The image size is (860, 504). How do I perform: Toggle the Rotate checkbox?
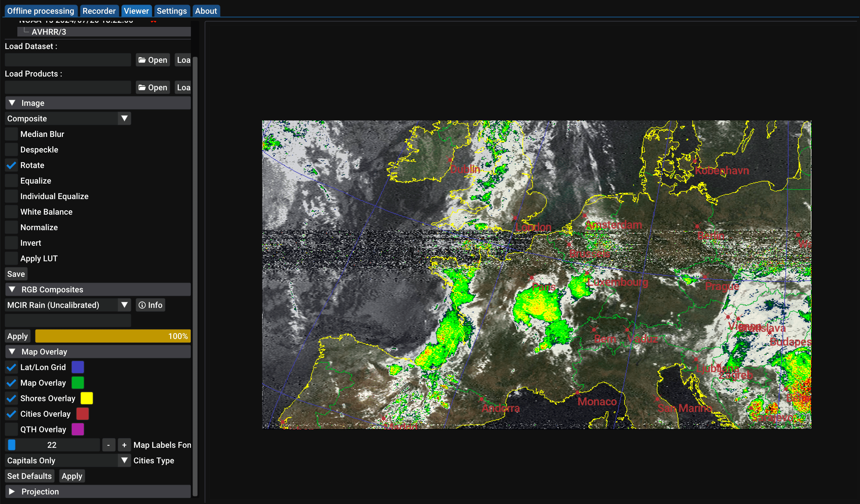click(11, 165)
